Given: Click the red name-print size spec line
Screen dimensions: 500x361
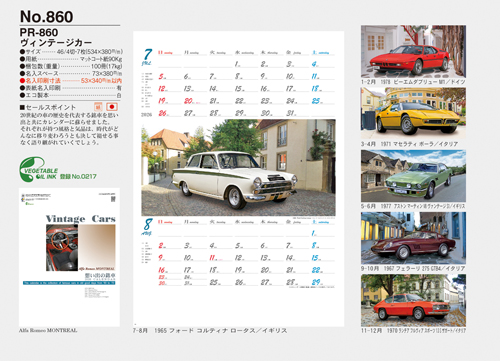Looking at the screenshot, I should (71, 81).
